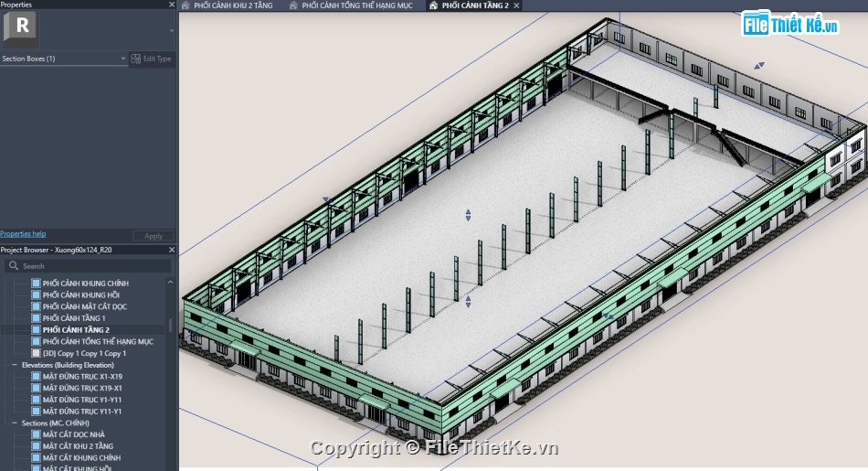The image size is (868, 471).
Task: Select the PHỐI CẢNH TẦNG 2 tab
Action: pos(475,5)
